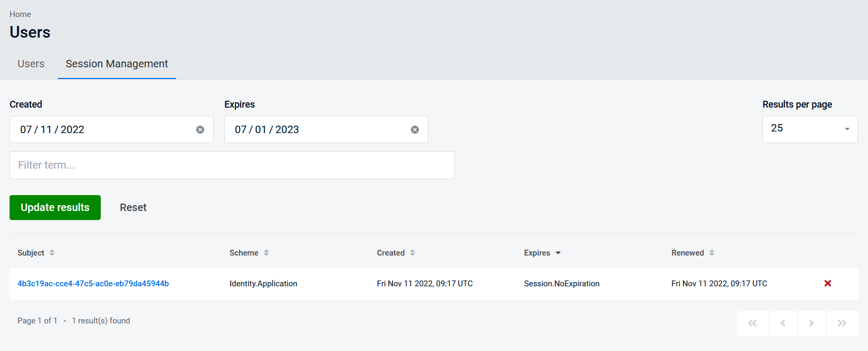Switch to the Users tab
Screen dimensions: 868x351
tap(31, 64)
